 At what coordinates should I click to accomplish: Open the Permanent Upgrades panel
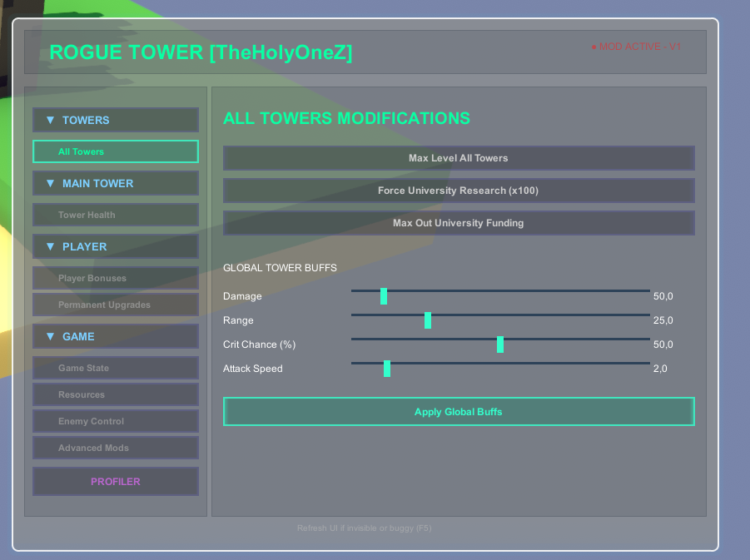(115, 305)
